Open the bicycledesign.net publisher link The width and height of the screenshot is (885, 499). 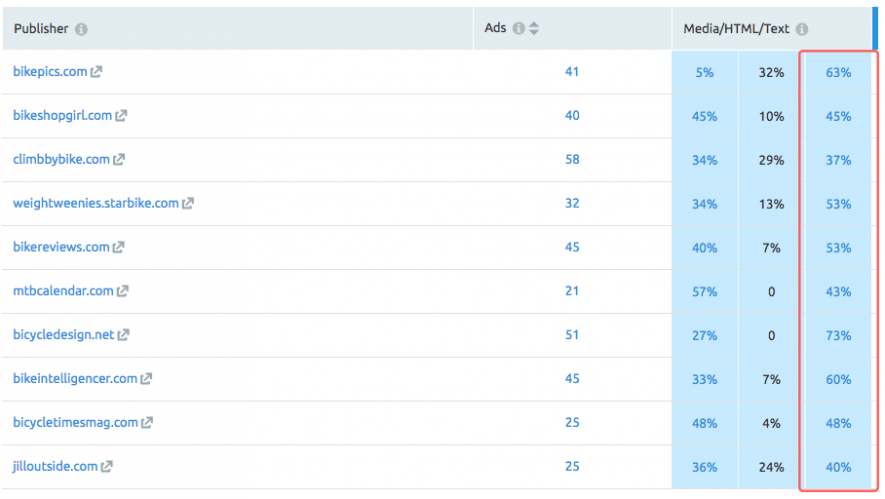[x=63, y=335]
